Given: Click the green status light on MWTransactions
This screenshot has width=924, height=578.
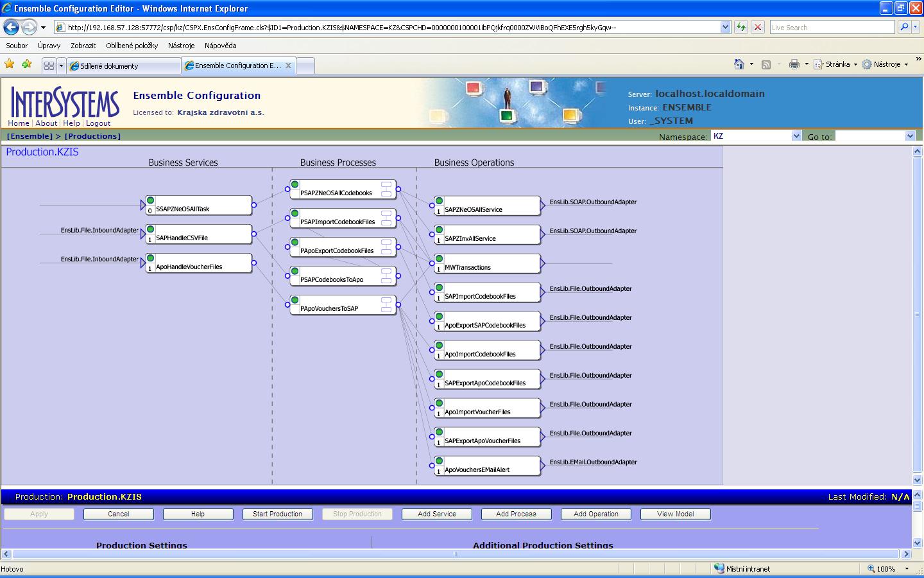Looking at the screenshot, I should click(x=439, y=259).
